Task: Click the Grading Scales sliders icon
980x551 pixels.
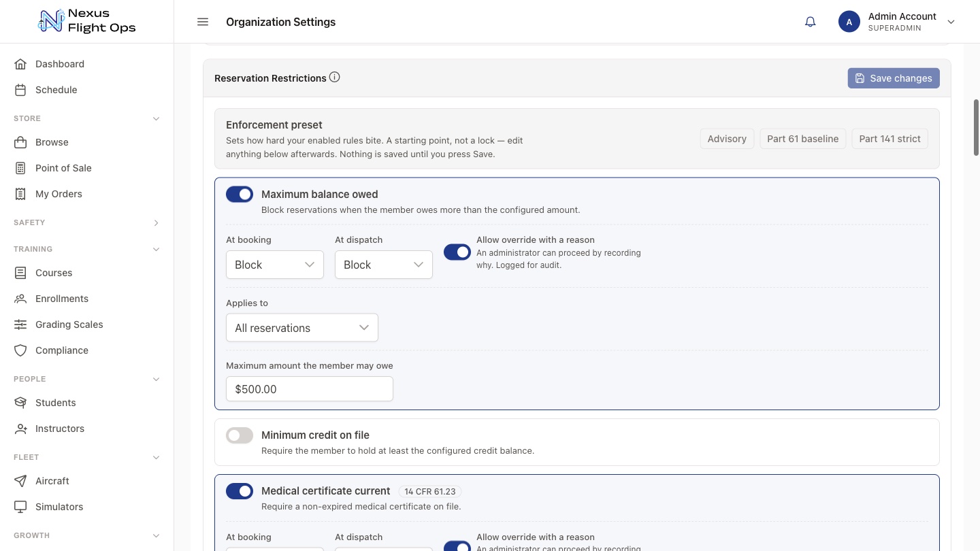Action: point(20,324)
